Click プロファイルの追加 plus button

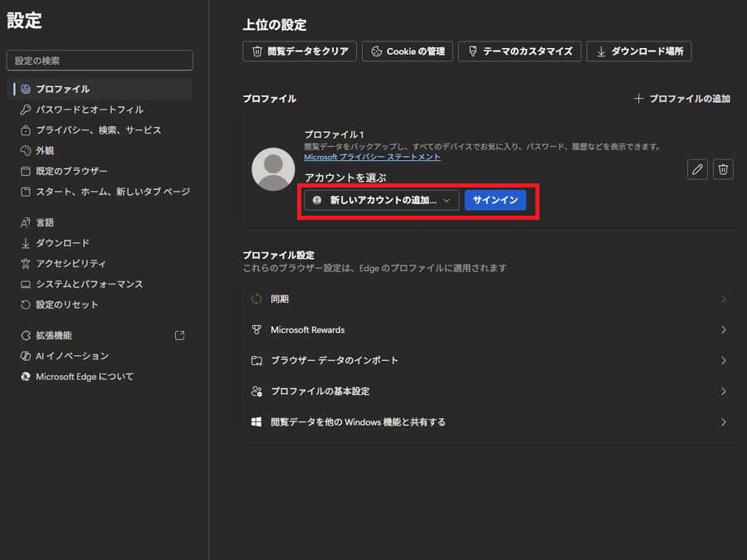[x=681, y=99]
